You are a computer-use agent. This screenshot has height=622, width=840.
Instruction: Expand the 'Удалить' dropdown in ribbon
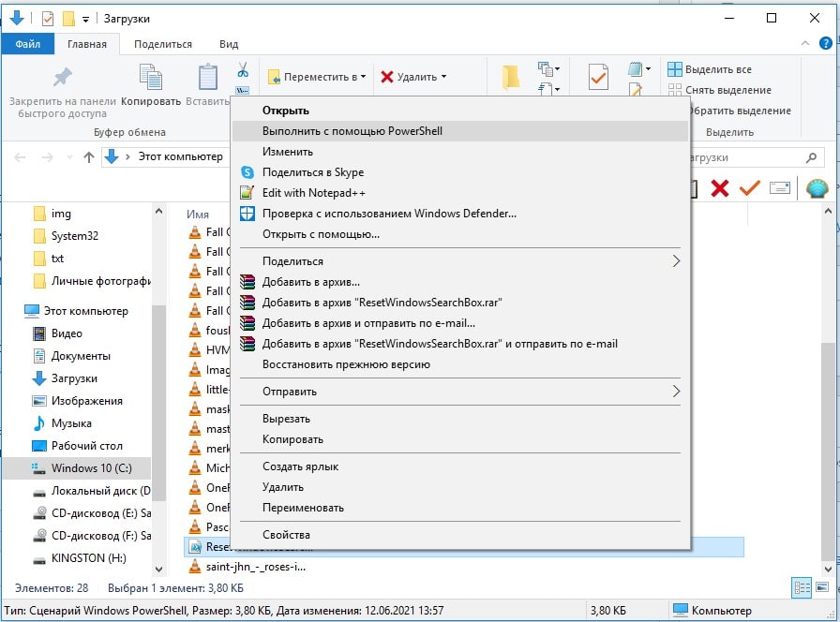414,77
